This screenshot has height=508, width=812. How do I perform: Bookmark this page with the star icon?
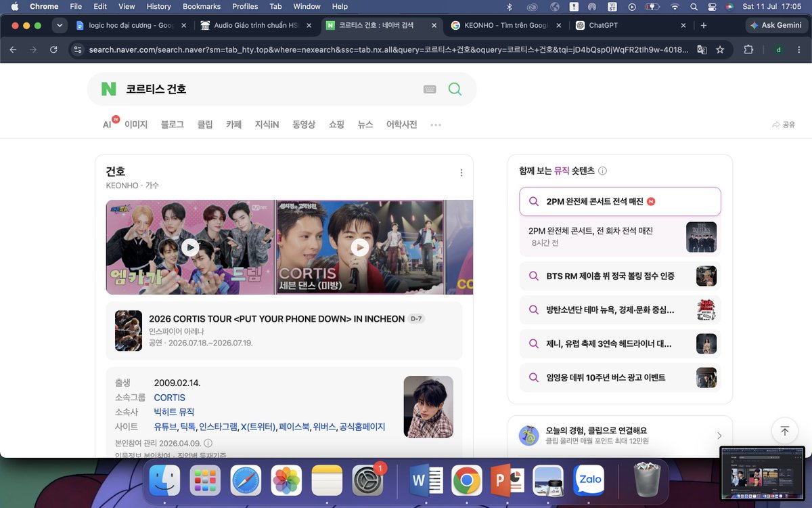[x=720, y=49]
